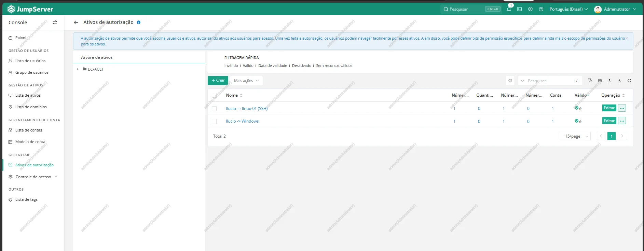The height and width of the screenshot is (251, 644).
Task: Open search field type chevron in table toolbar
Action: point(522,81)
